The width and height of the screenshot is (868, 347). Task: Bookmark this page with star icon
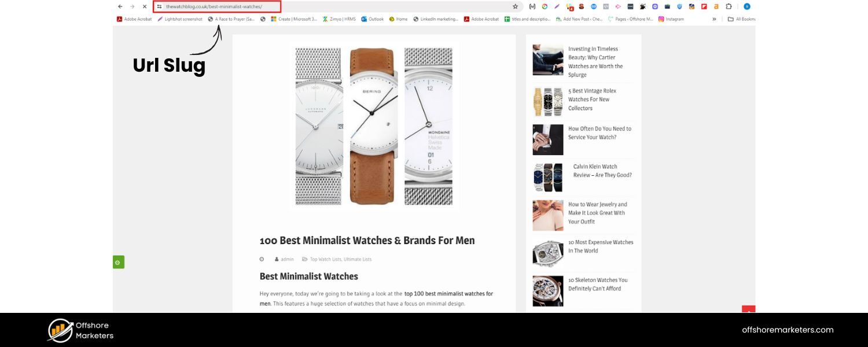(x=515, y=6)
